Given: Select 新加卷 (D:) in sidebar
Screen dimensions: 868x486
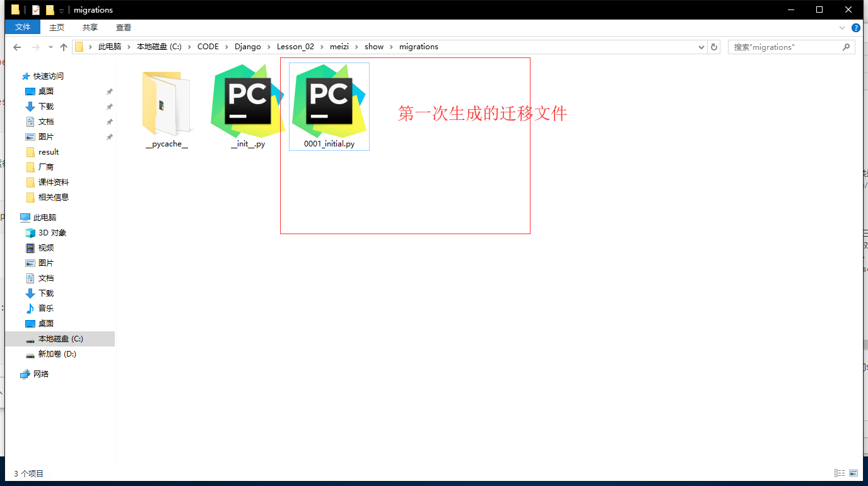Looking at the screenshot, I should (57, 353).
